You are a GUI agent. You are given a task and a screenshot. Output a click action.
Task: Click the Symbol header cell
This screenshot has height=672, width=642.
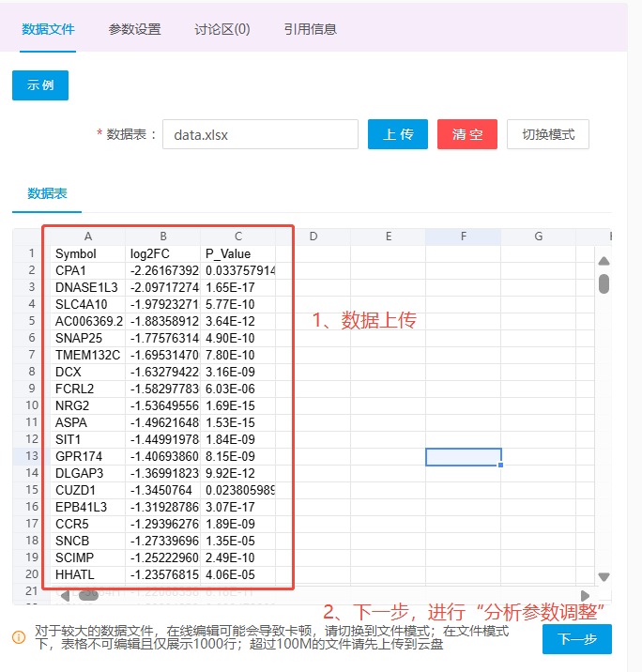click(88, 253)
